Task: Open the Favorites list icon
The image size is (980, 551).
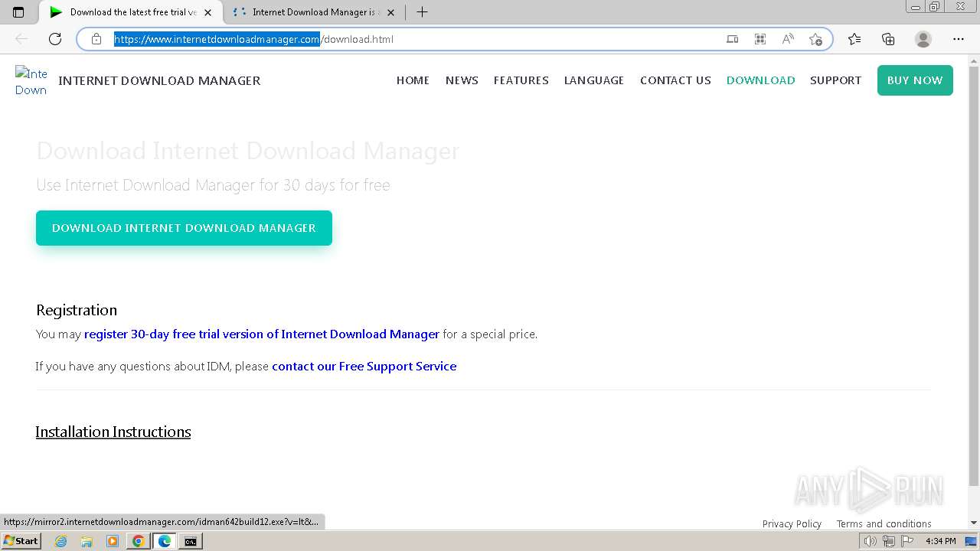Action: [x=854, y=39]
